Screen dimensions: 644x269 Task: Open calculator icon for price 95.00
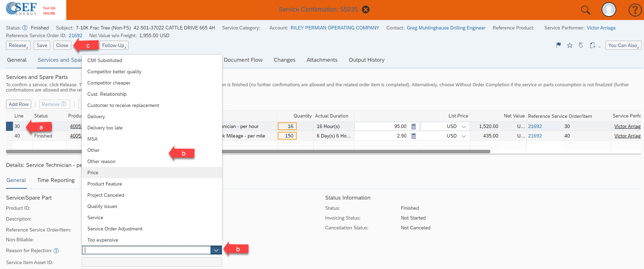(414, 126)
